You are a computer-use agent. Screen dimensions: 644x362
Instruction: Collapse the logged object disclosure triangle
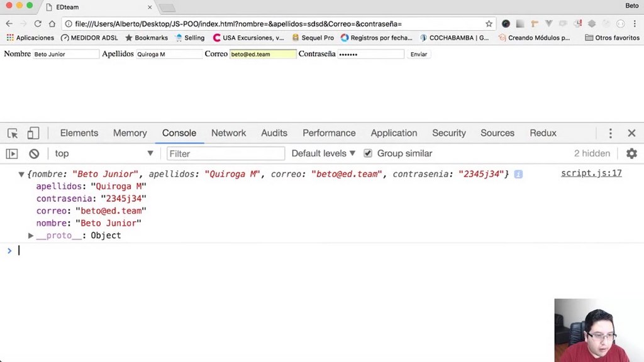(21, 174)
